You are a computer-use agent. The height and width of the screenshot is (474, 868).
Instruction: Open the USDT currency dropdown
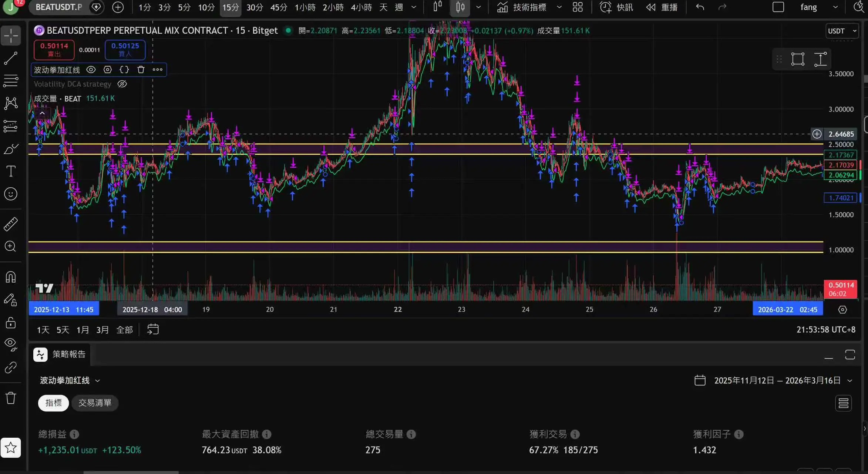842,31
